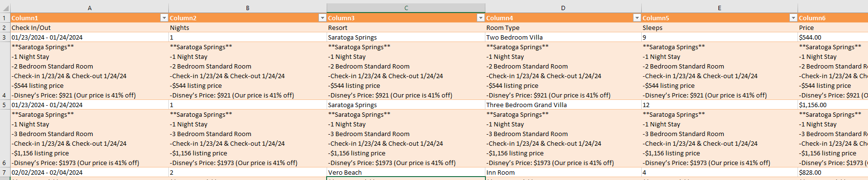Open the Column5 filter dropdown

[x=793, y=18]
